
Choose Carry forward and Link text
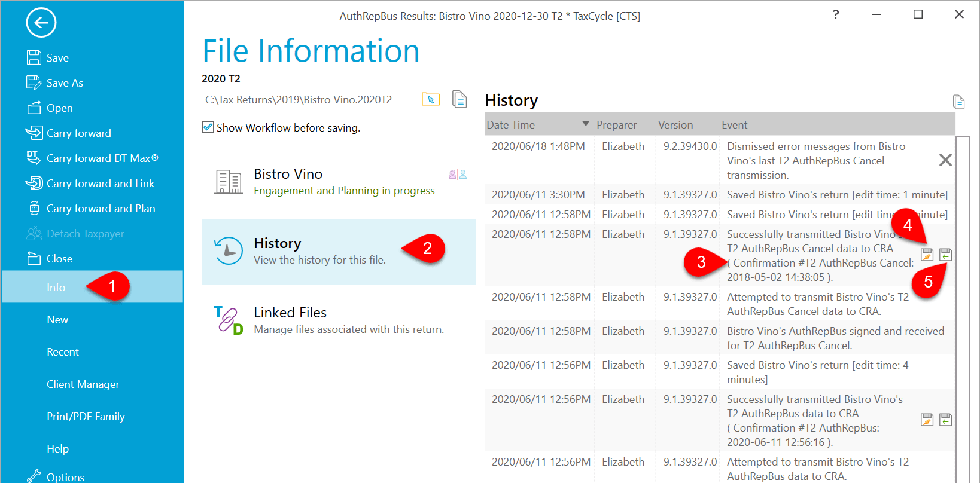[101, 184]
